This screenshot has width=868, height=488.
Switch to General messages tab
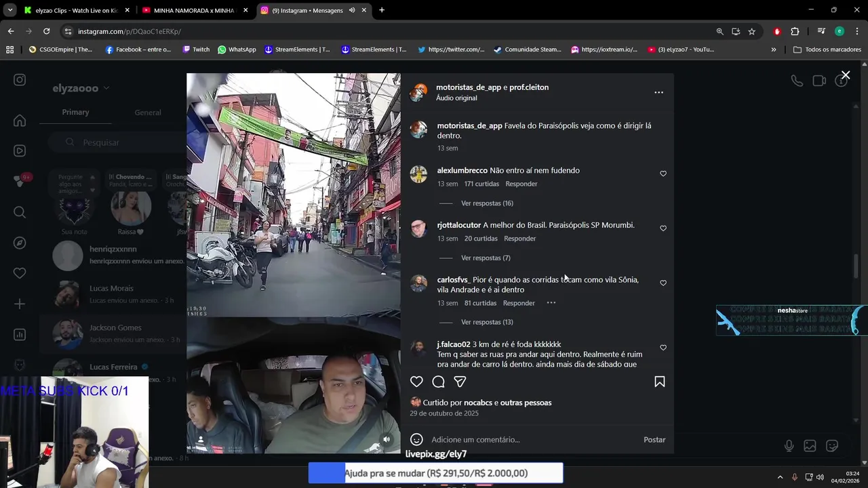148,113
